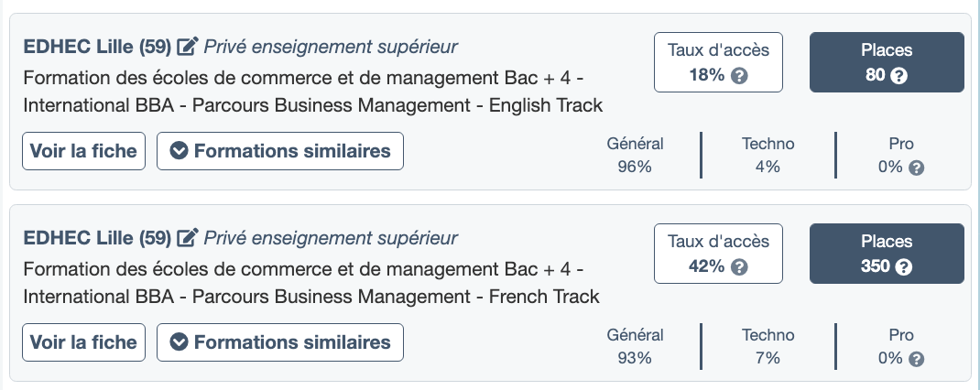Image resolution: width=980 pixels, height=390 pixels.
Task: Select the Taux d'accès 42% box
Action: [719, 254]
